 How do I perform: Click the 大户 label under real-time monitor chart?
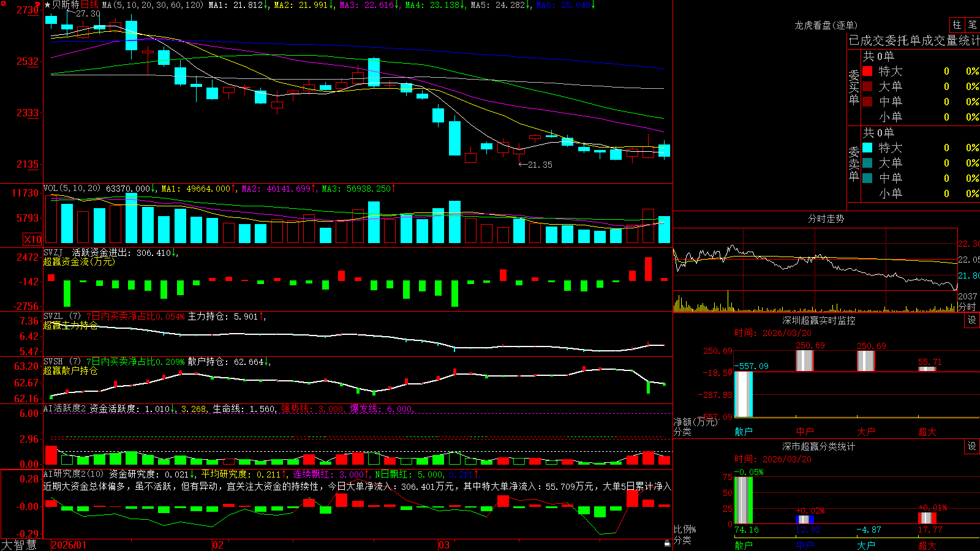point(866,432)
